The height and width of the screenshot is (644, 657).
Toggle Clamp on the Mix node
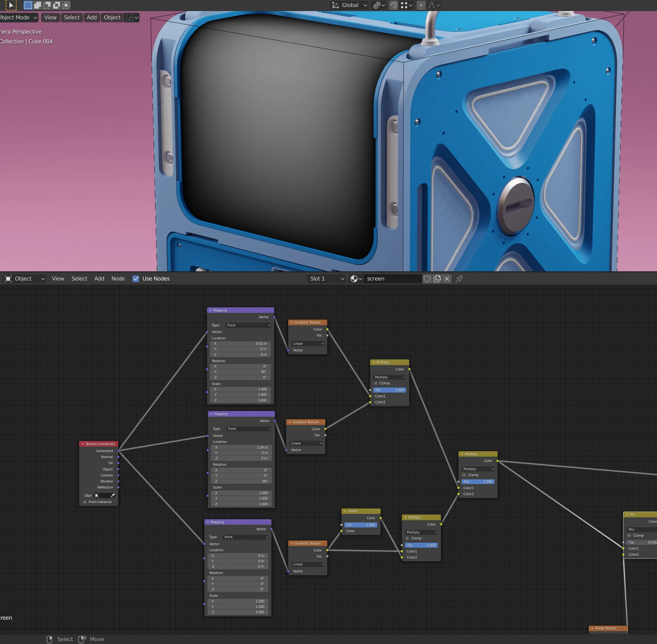[629, 536]
